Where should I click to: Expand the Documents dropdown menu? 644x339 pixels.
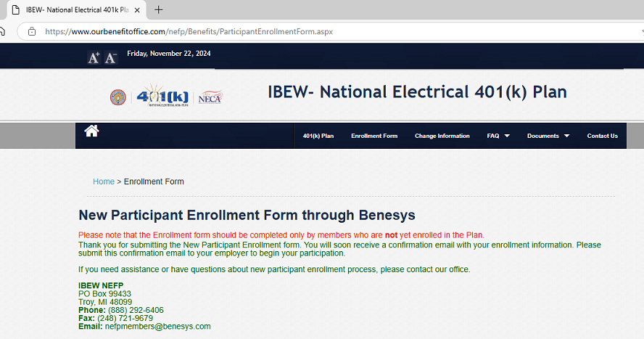548,136
